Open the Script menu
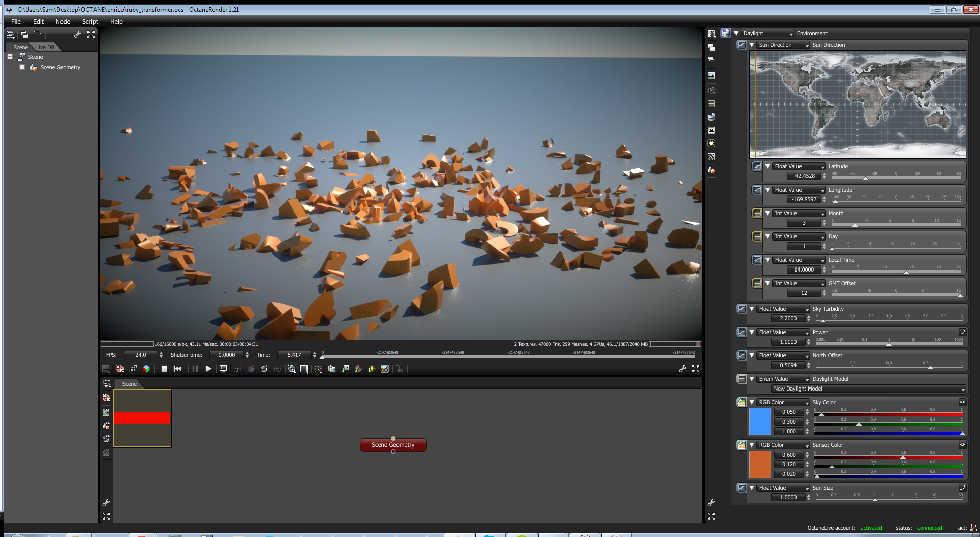The width and height of the screenshot is (980, 537). click(90, 22)
